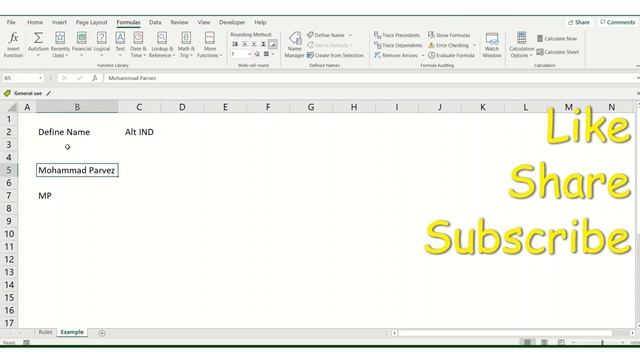Open the Text functions list
The image size is (640, 360).
(x=120, y=45)
